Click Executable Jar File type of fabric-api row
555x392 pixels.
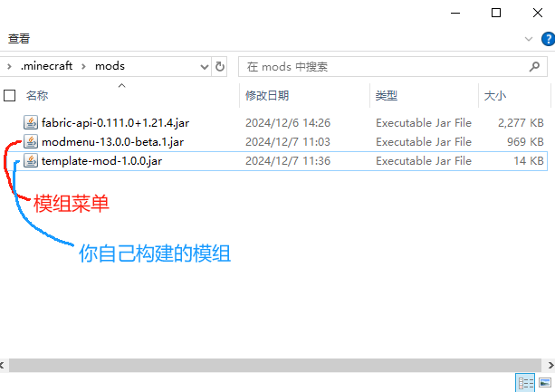coord(424,123)
